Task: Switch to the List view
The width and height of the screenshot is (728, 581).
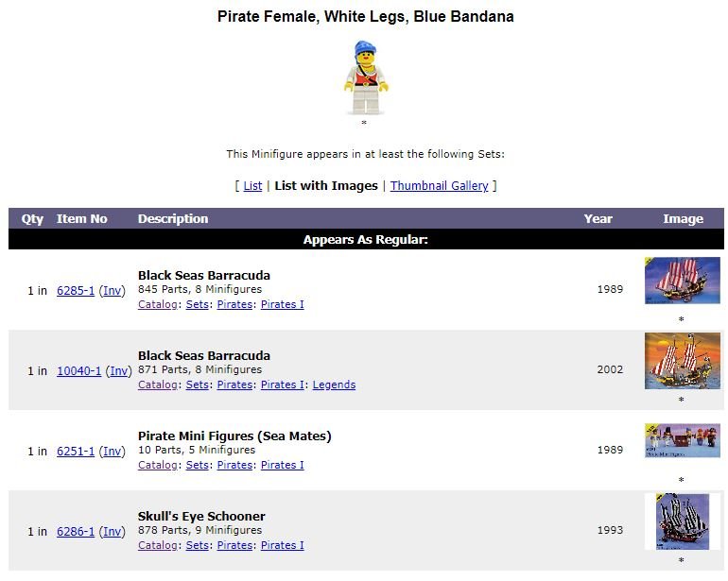Action: click(252, 185)
